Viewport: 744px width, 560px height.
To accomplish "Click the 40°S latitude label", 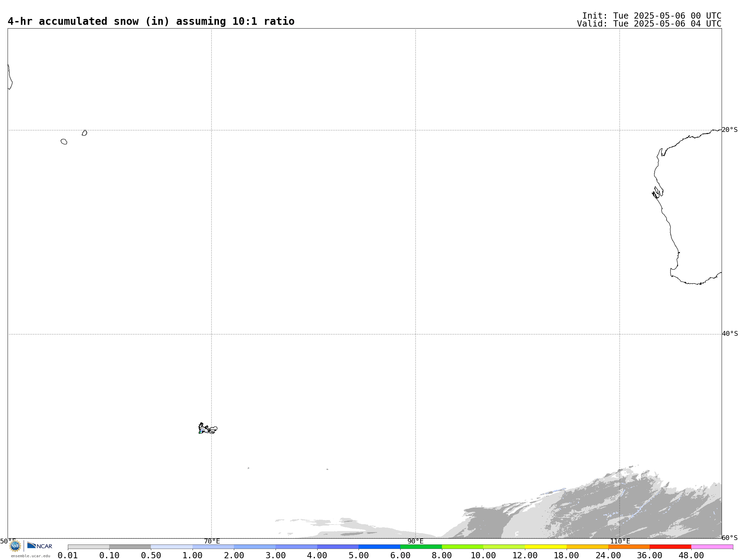I will tap(730, 334).
